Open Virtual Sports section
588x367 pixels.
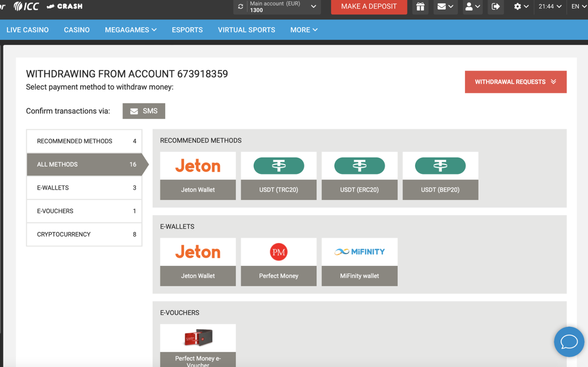pos(247,30)
